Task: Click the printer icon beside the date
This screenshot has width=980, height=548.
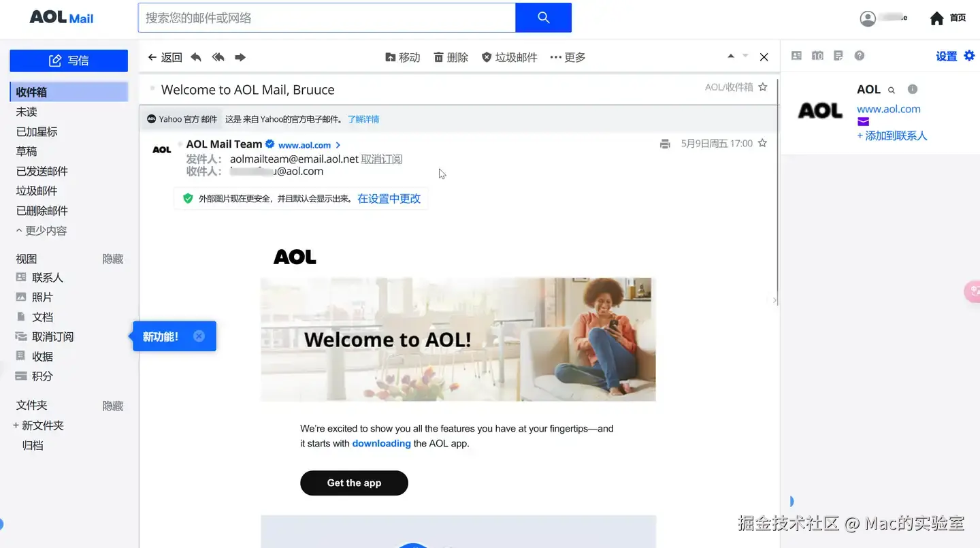Action: point(665,144)
